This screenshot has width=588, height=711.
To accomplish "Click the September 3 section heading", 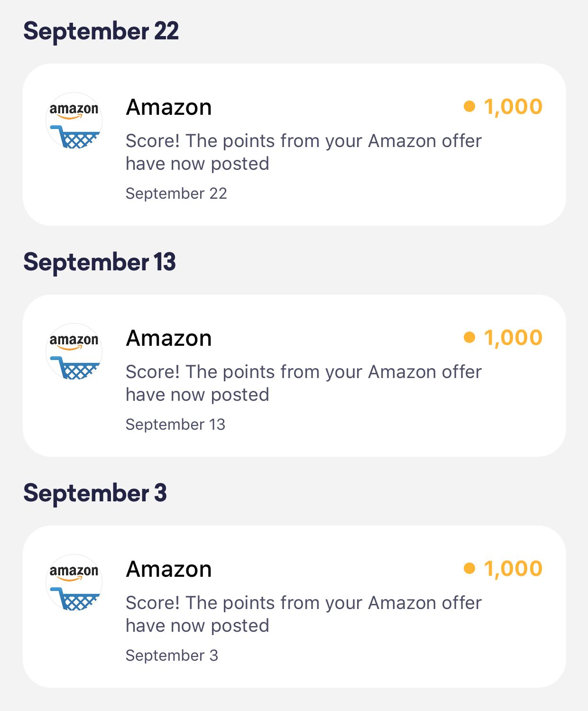I will [x=95, y=493].
